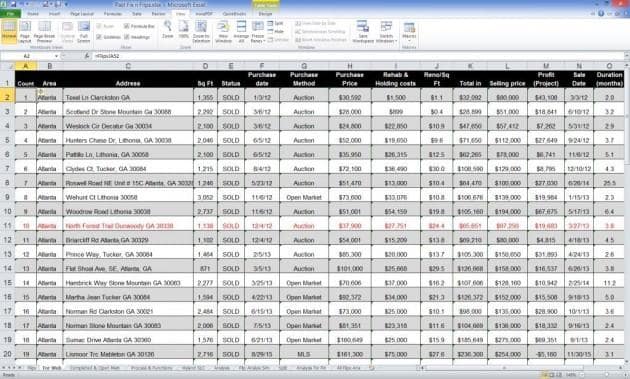
Task: Open the Page Layout ribbon tab
Action: [82, 14]
